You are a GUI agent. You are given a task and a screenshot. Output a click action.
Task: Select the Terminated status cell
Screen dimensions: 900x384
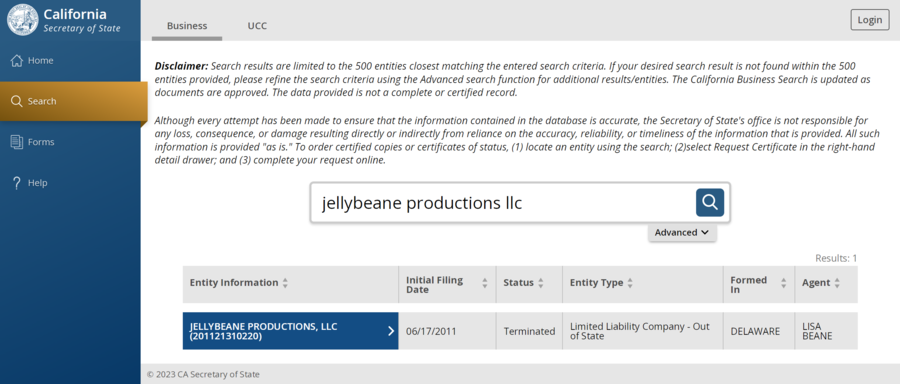[x=530, y=331]
